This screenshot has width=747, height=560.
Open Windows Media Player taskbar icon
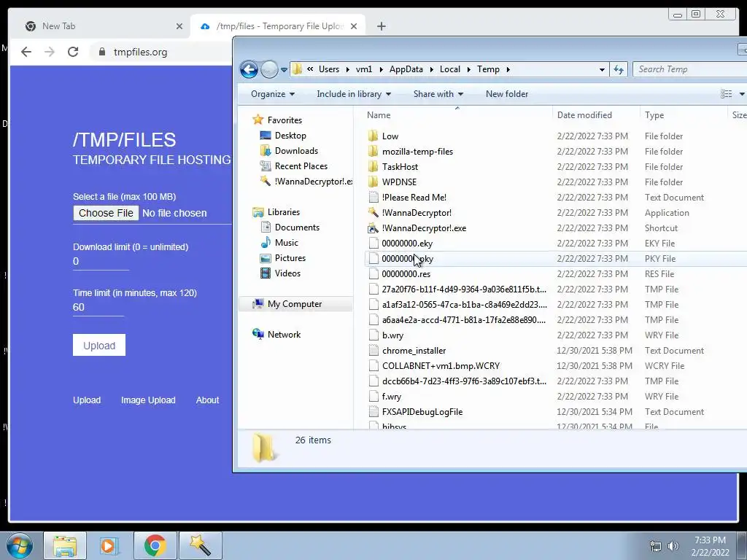point(109,545)
